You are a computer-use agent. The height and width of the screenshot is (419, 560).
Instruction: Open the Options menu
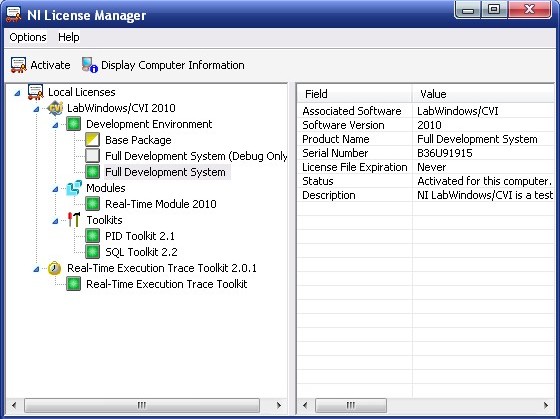[28, 37]
